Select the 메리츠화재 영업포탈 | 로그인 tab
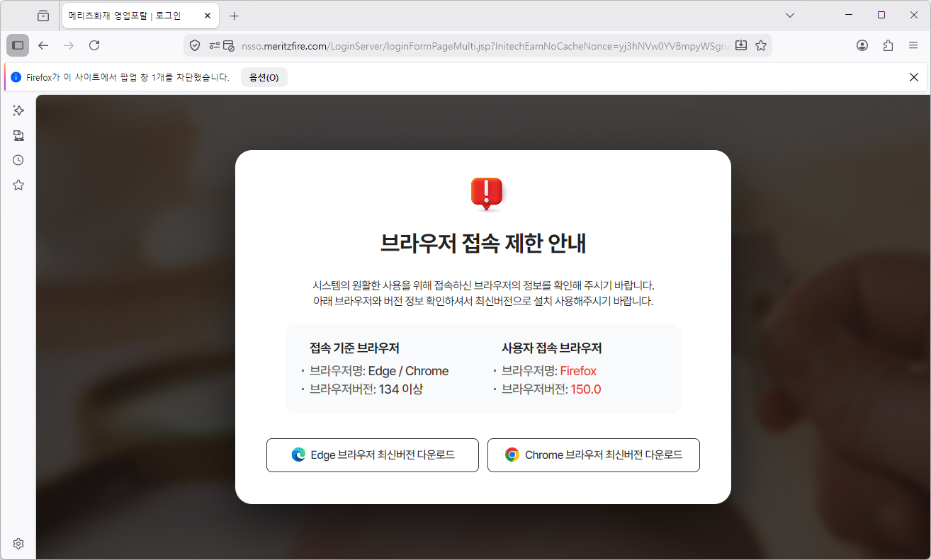The width and height of the screenshot is (931, 560). click(x=139, y=16)
